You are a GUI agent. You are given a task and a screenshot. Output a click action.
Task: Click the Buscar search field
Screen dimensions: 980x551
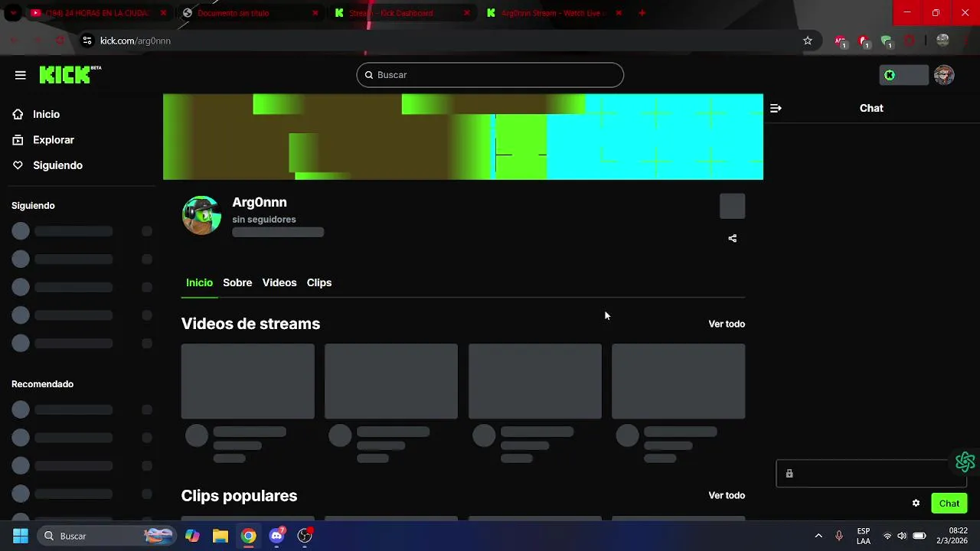(490, 75)
